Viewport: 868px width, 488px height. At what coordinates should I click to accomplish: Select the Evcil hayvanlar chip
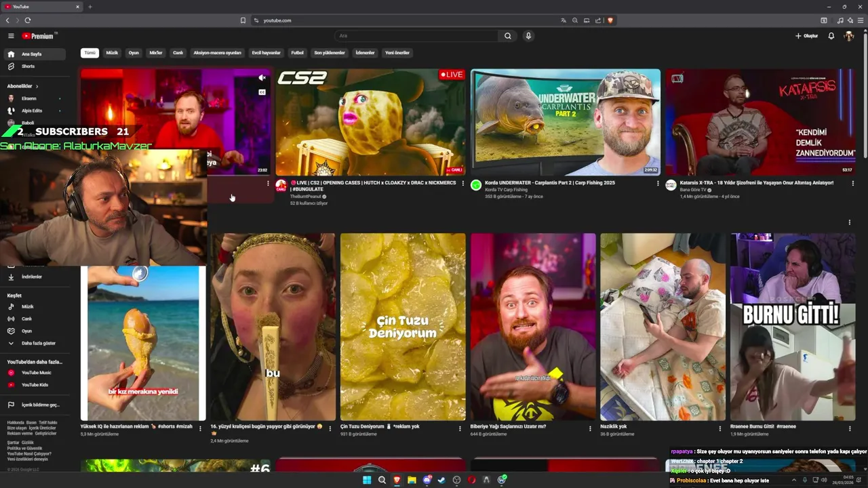(x=266, y=53)
